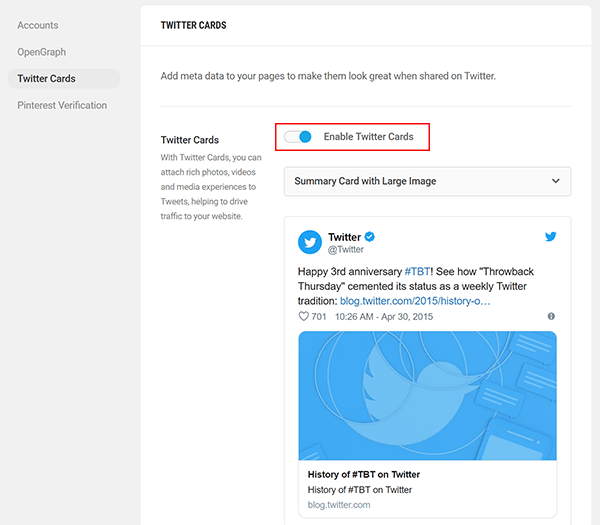Click the Twitter account name in the tweet
The image size is (600, 525).
coord(344,237)
